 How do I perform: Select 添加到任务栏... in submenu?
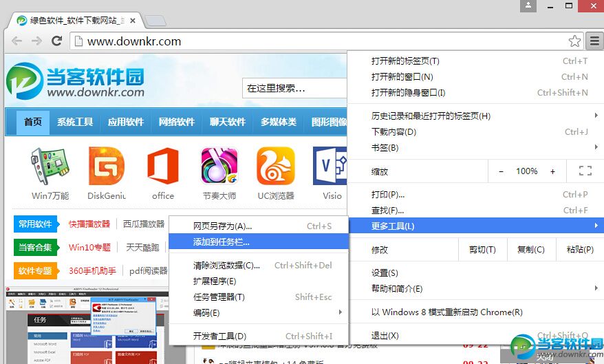[x=259, y=242]
